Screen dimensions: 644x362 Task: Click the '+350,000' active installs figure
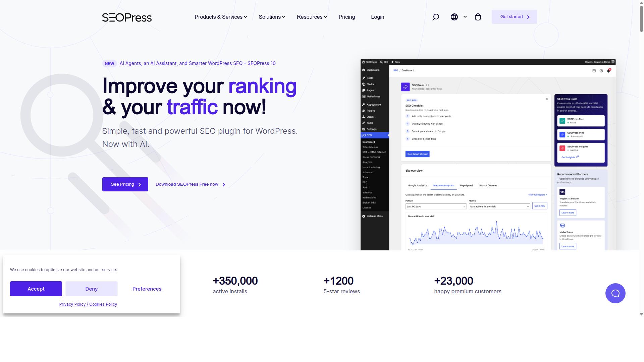(235, 281)
